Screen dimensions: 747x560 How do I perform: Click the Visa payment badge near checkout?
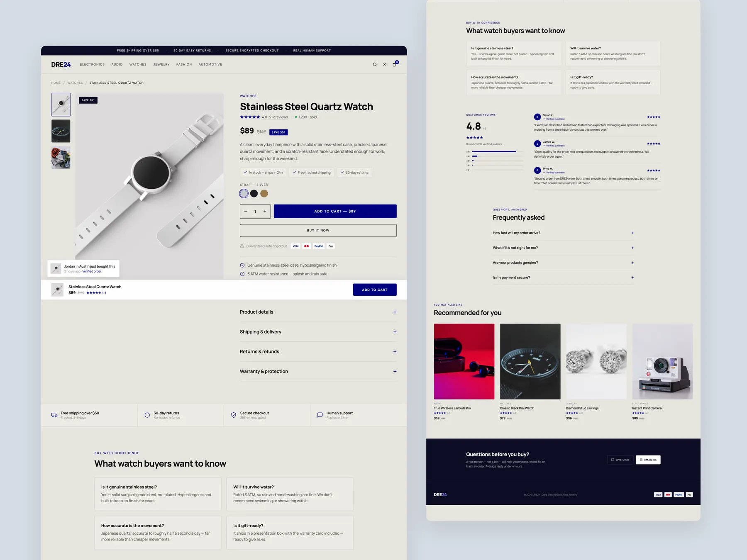pos(295,246)
